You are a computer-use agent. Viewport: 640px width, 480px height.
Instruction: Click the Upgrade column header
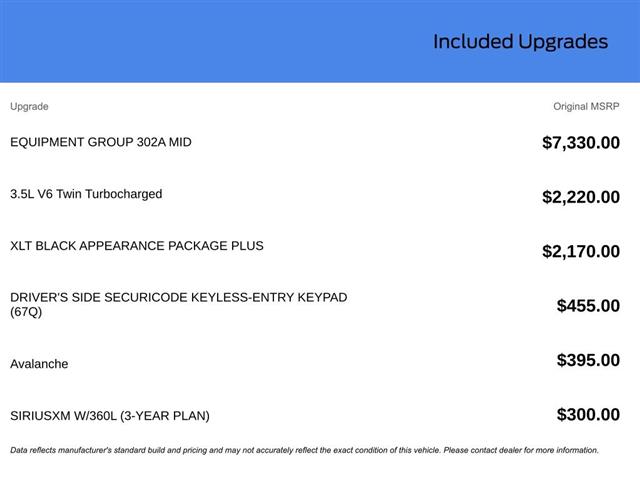click(29, 106)
